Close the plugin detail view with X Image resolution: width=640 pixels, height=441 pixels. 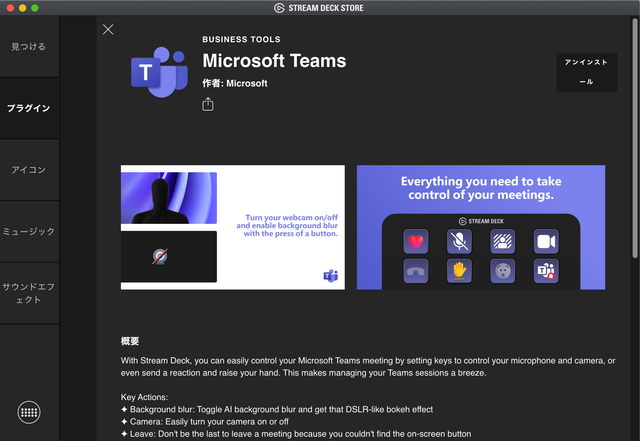(108, 29)
